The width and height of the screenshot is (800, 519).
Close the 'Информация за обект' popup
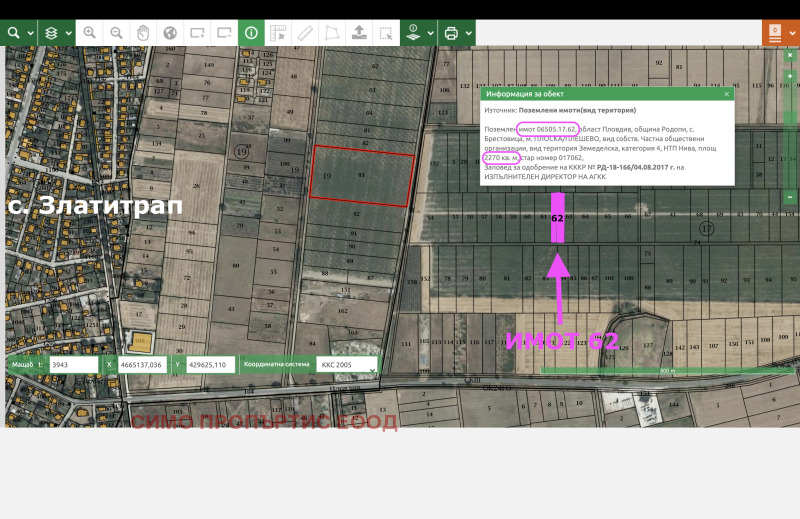click(727, 93)
